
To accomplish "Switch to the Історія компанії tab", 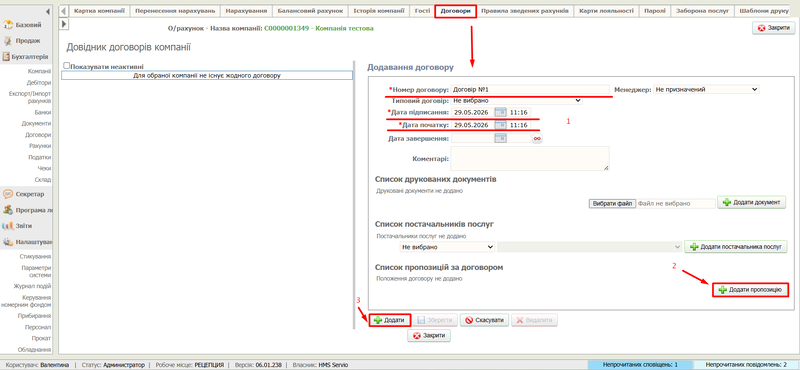I will pyautogui.click(x=379, y=11).
